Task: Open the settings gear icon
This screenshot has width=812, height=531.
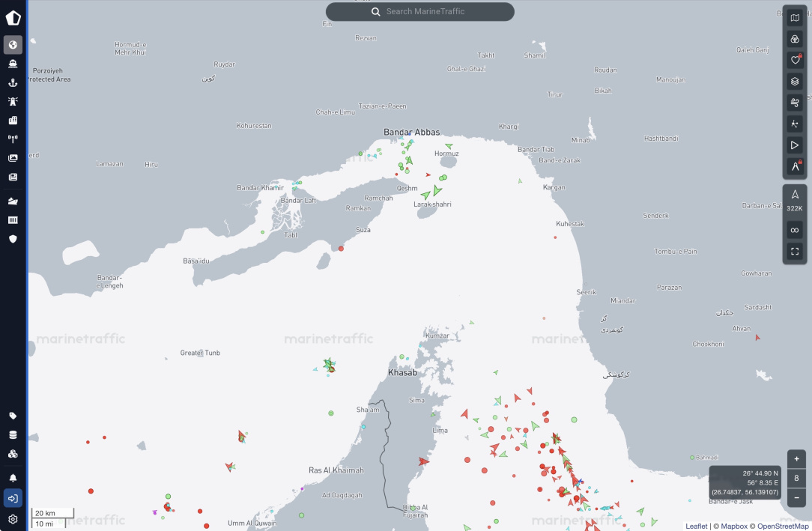Action: [x=13, y=519]
